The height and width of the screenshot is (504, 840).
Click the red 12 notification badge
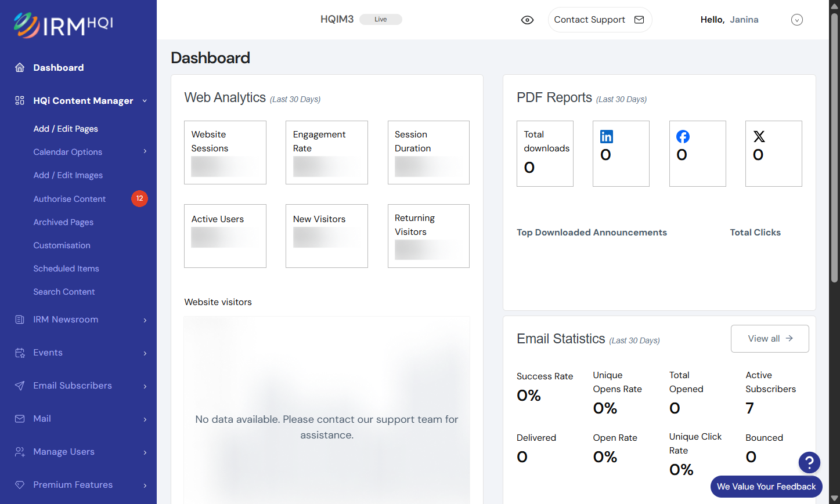coord(139,198)
